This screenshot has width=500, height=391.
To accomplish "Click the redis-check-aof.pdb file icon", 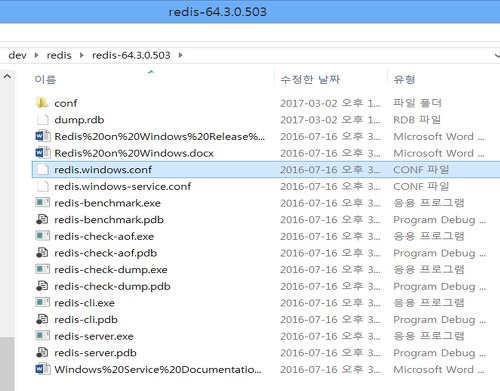I will (x=42, y=253).
